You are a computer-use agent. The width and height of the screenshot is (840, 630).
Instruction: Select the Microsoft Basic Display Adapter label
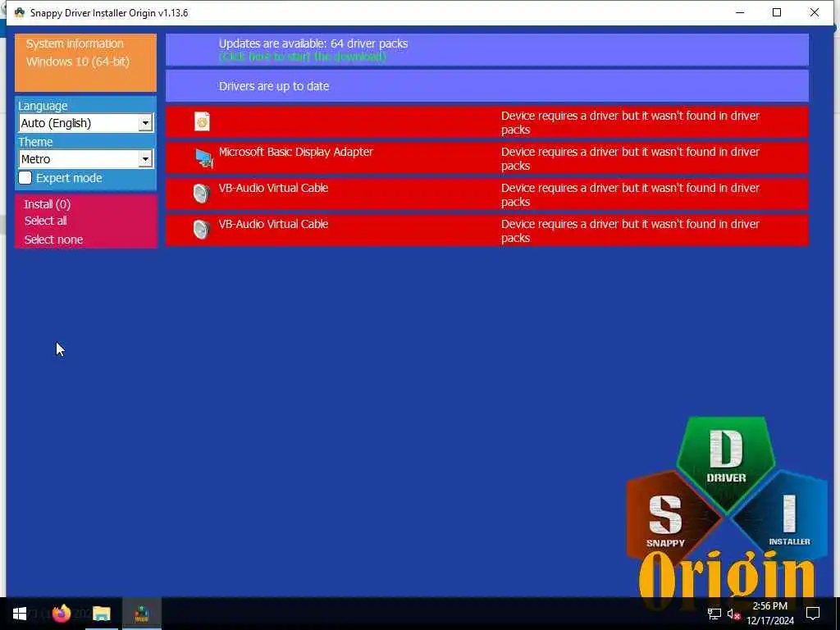pyautogui.click(x=295, y=152)
